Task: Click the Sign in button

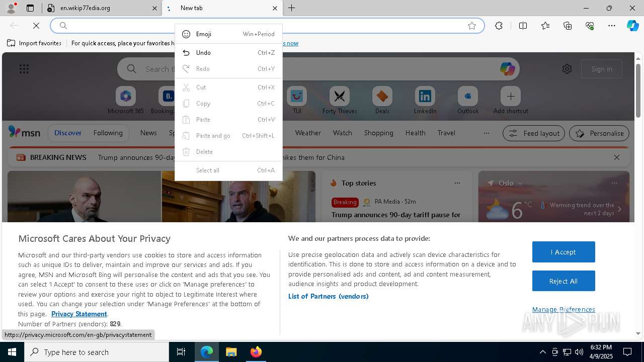Action: [x=602, y=69]
